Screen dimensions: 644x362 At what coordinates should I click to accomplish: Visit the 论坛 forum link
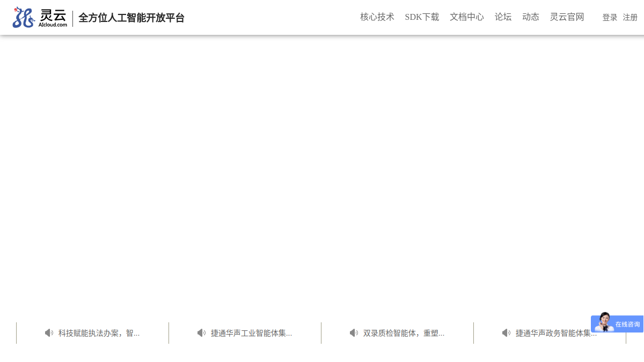click(503, 17)
